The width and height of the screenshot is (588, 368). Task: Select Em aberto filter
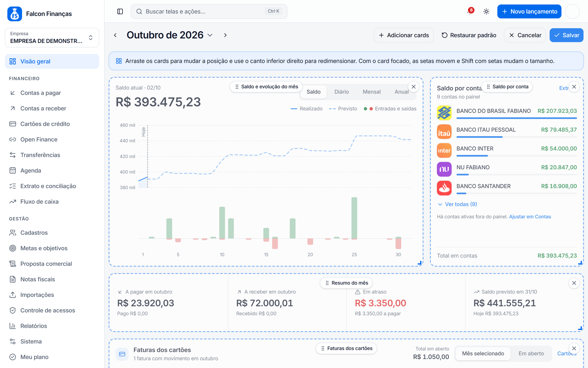(x=531, y=354)
